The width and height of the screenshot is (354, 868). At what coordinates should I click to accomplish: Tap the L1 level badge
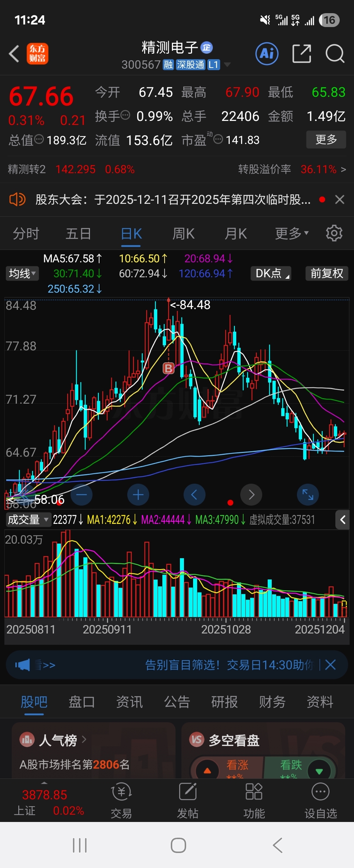tap(214, 65)
